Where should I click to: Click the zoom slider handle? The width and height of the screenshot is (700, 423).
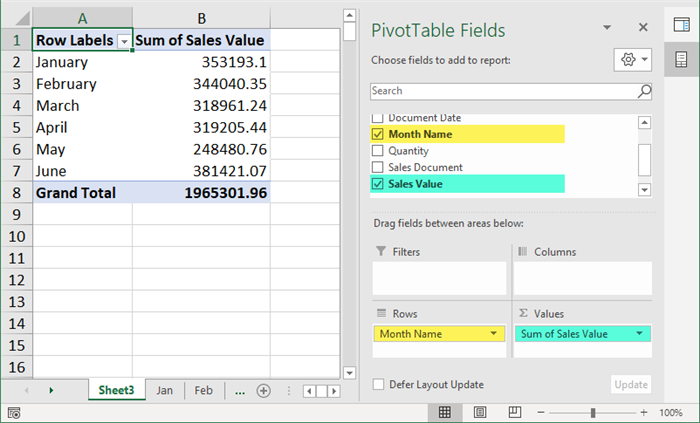tap(593, 412)
